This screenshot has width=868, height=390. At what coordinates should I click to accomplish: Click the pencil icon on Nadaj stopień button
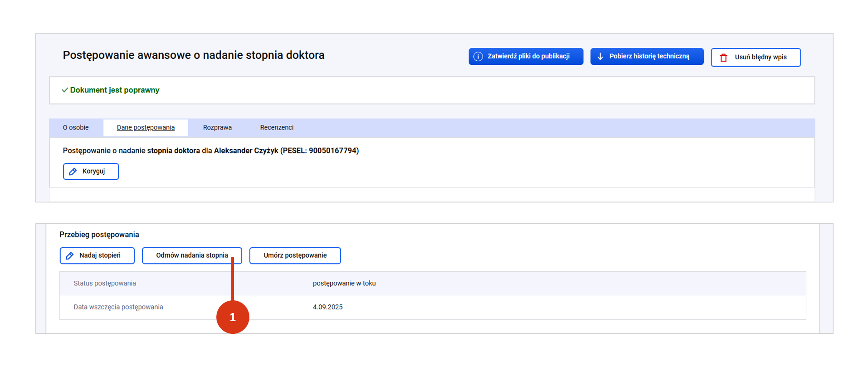point(70,256)
